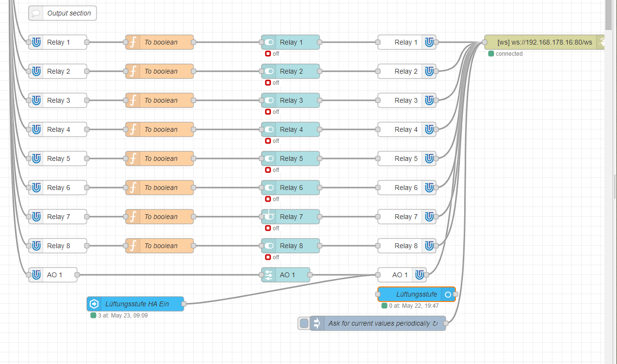Viewport: 617px width, 364px height.
Task: Click the input port of the websocket node
Action: point(485,42)
